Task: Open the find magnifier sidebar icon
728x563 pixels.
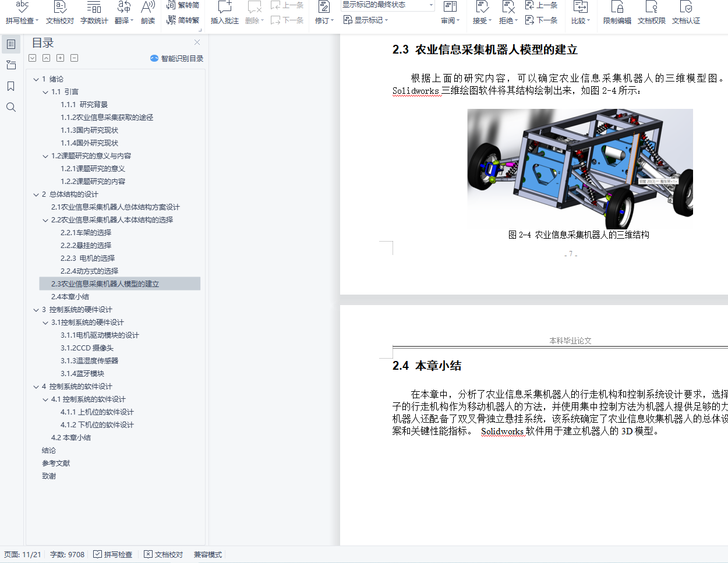Action: (x=11, y=107)
